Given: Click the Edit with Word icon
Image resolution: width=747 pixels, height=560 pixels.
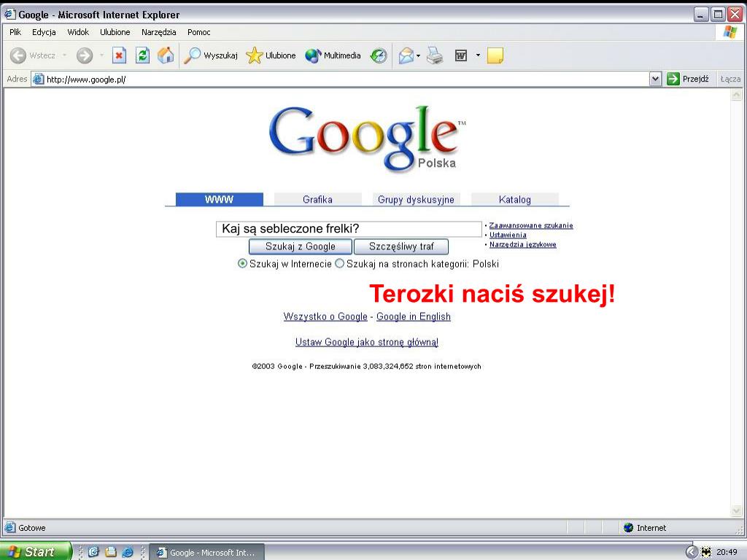Looking at the screenshot, I should click(x=461, y=55).
